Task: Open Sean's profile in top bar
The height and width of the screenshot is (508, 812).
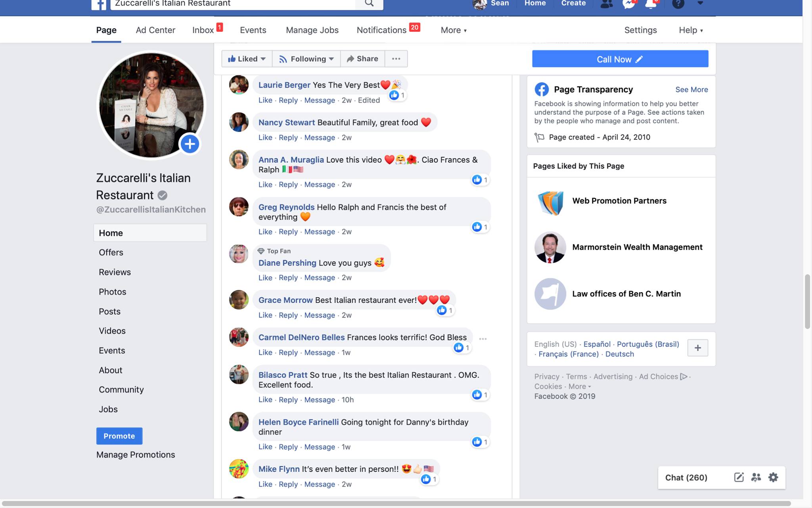Action: [x=491, y=4]
